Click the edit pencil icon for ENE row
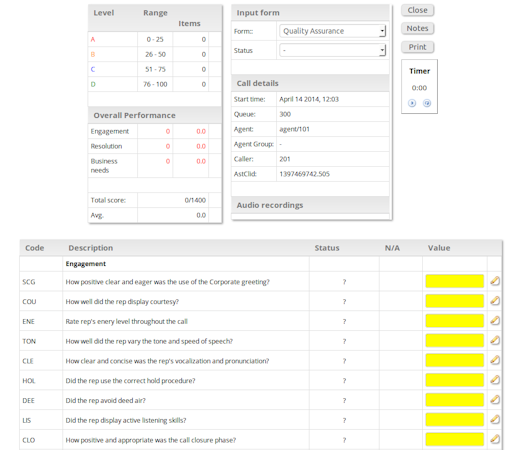Screen dimensions: 518x450 [x=495, y=321]
